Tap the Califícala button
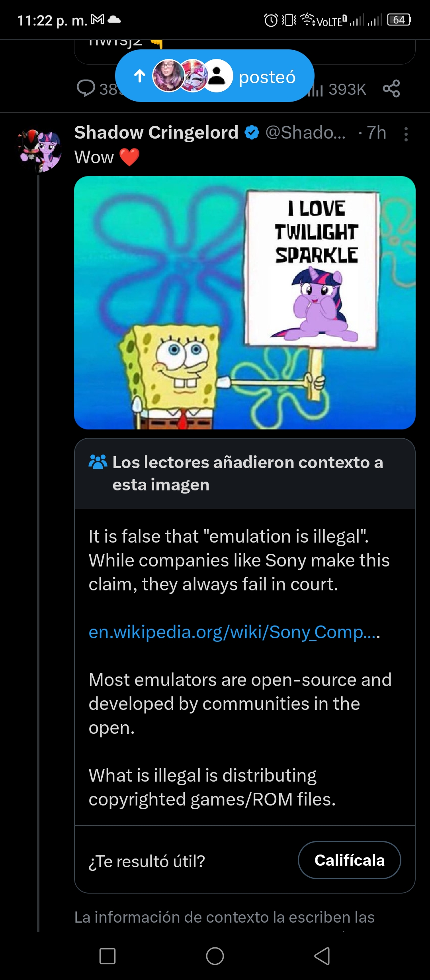This screenshot has height=980, width=430. click(349, 860)
